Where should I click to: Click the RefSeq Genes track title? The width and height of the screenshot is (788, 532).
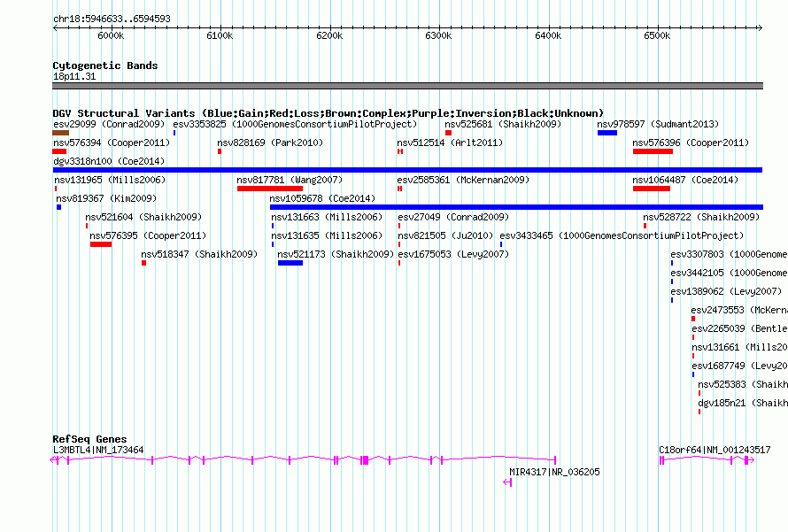pos(89,438)
